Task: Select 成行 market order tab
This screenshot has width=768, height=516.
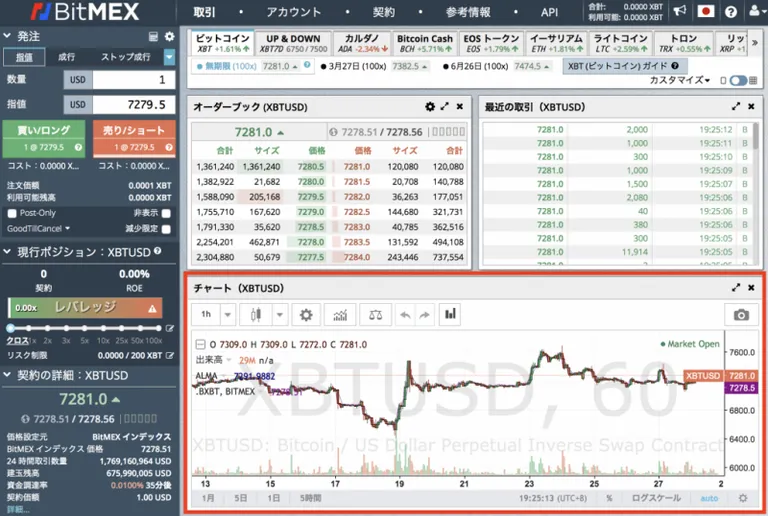Action: (x=67, y=57)
